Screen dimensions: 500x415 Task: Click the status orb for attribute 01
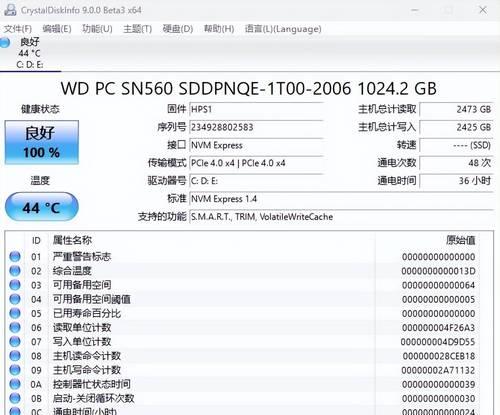coord(15,257)
